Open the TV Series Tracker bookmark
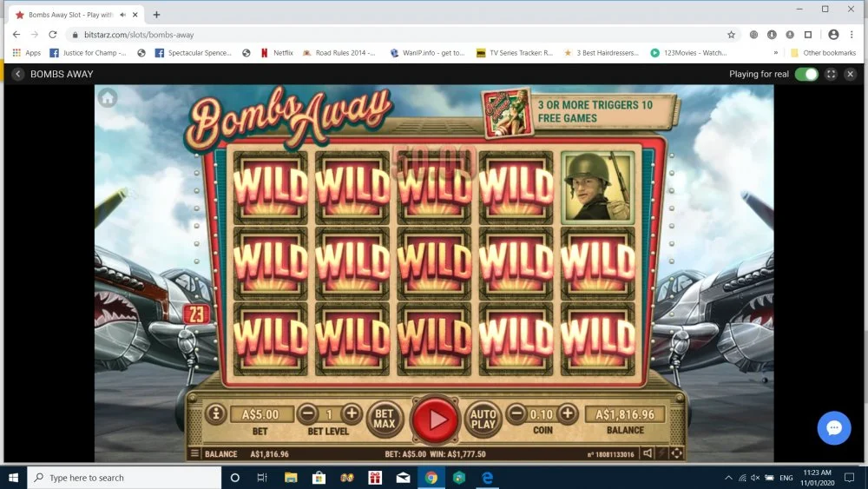 point(515,53)
